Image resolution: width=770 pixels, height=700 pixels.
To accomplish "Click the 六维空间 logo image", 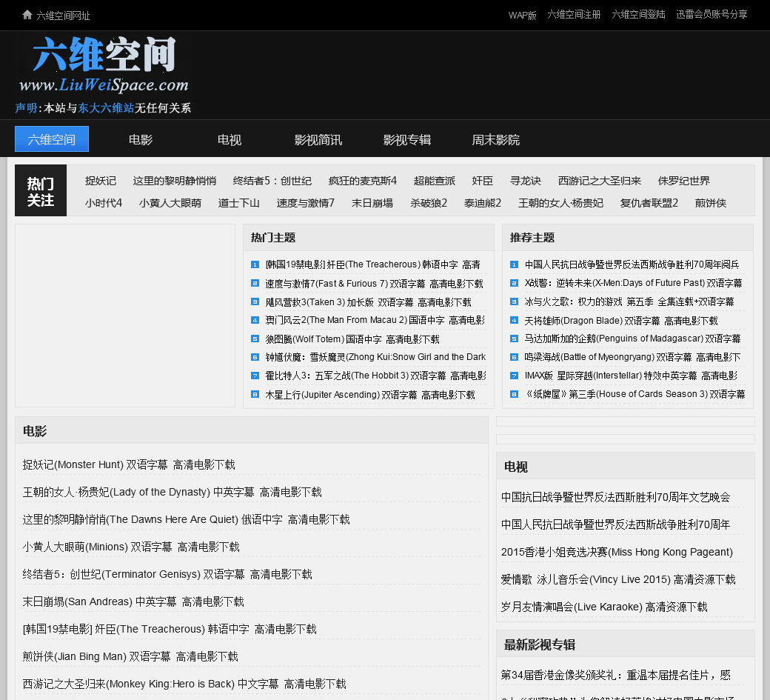I will tap(104, 65).
